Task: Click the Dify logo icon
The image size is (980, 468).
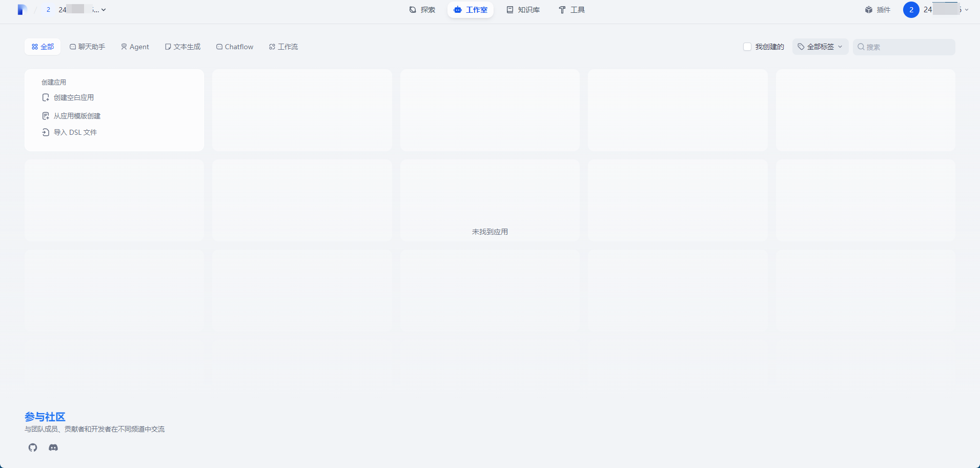Action: pyautogui.click(x=22, y=10)
